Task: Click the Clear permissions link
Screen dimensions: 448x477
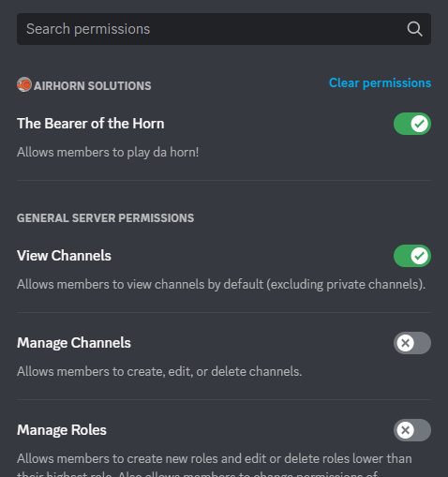Action: point(380,83)
